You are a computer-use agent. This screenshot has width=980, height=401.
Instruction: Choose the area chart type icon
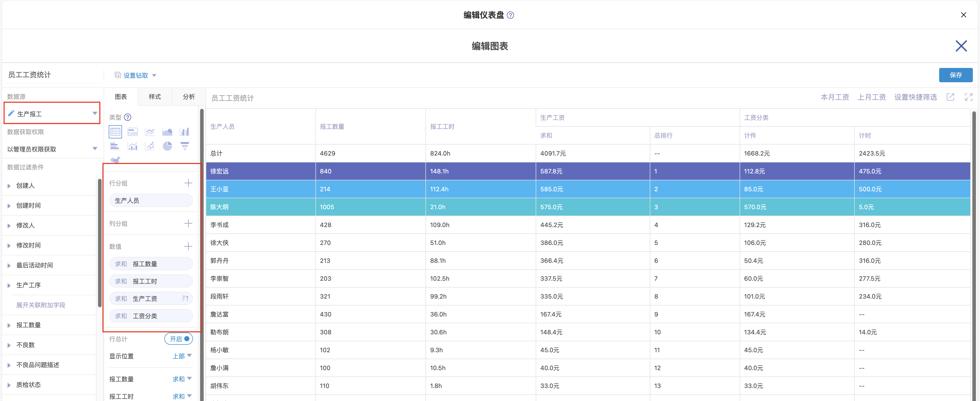(x=167, y=132)
